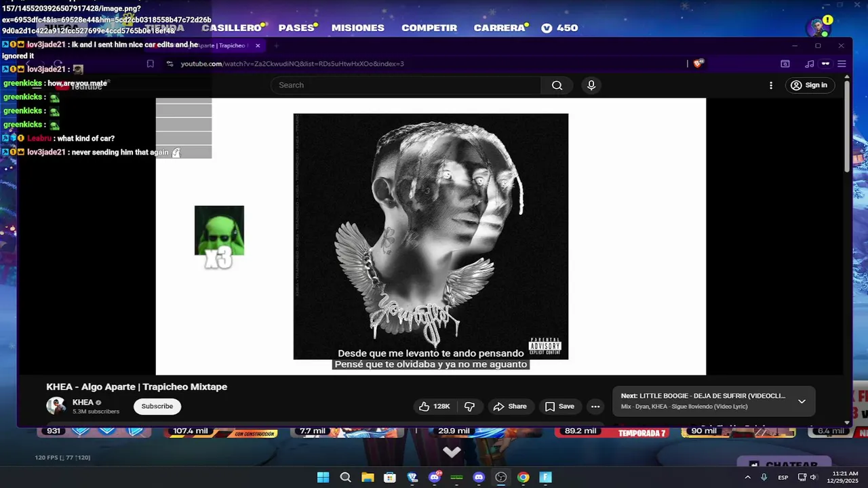Image resolution: width=868 pixels, height=488 pixels.
Task: Click the Next LITTLE BOOGIE video title
Action: click(713, 396)
